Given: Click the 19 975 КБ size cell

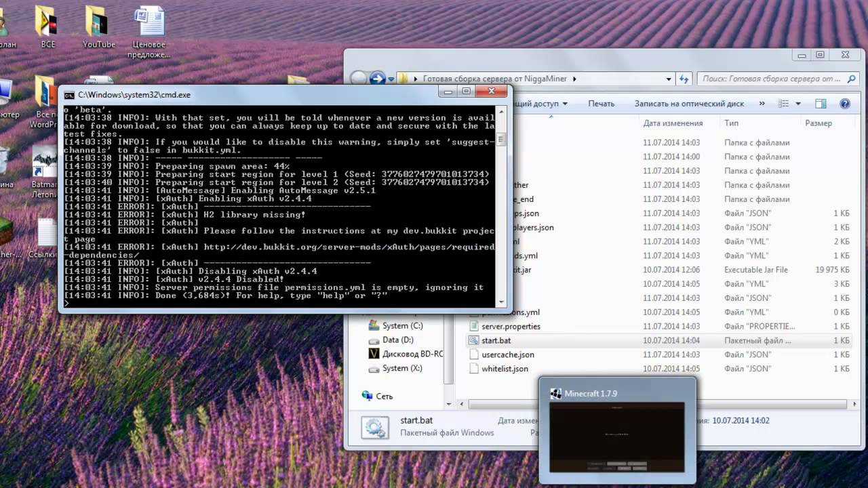Looking at the screenshot, I should [x=832, y=270].
